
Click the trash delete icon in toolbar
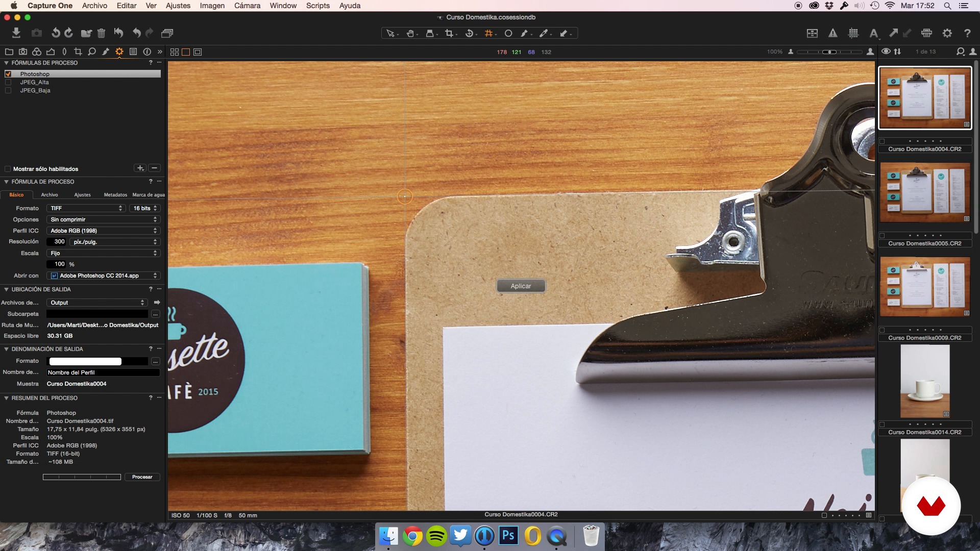pos(101,33)
